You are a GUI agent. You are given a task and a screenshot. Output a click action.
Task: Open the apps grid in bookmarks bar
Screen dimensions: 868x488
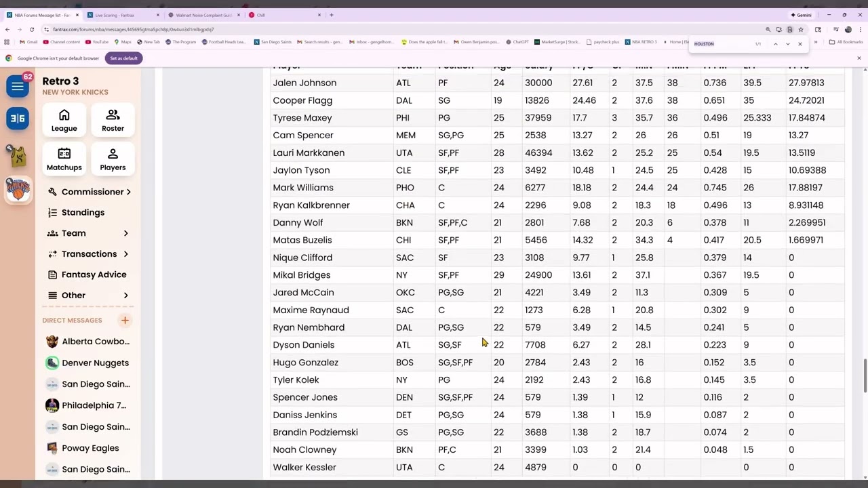point(7,42)
